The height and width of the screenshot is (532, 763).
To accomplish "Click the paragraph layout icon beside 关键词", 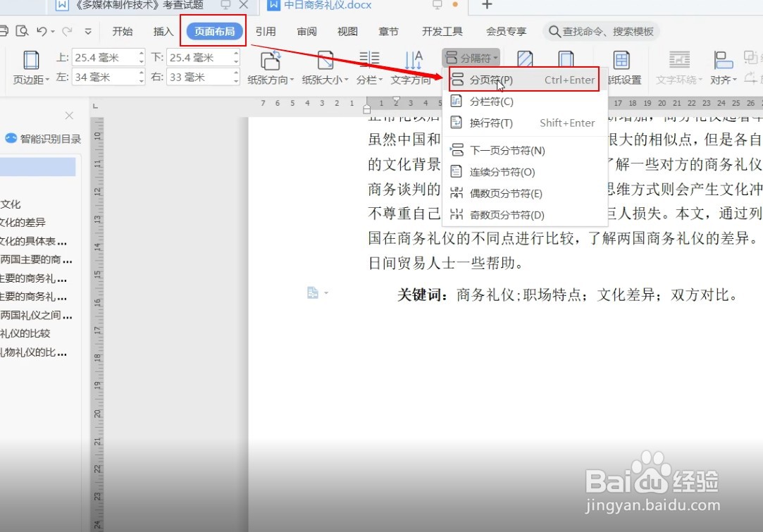I will pos(313,293).
